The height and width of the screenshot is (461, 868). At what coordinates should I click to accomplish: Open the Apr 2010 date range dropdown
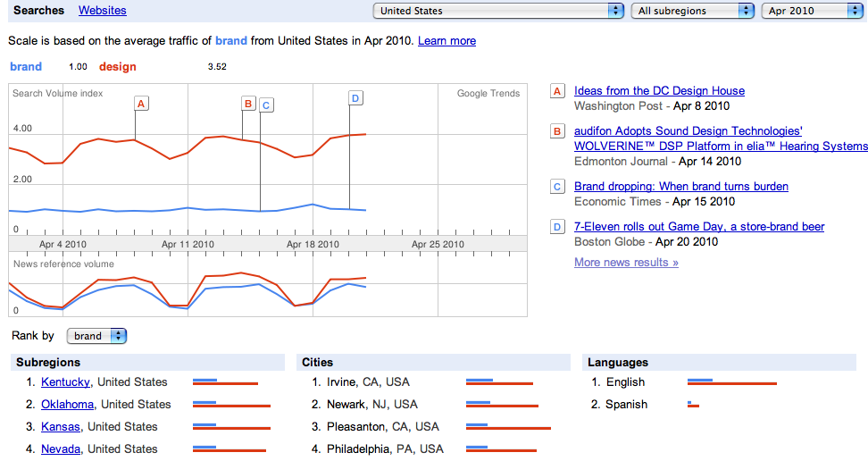click(x=813, y=11)
